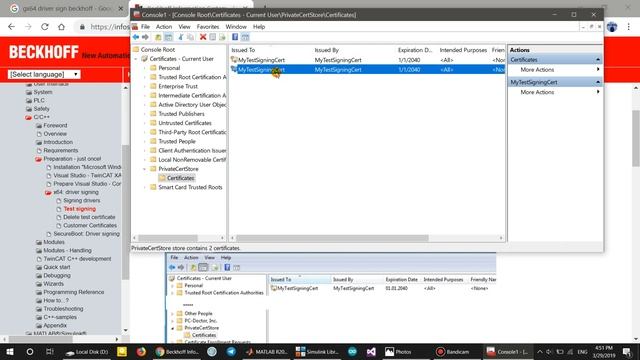
Task: Open Windows Start menu
Action: [10, 352]
